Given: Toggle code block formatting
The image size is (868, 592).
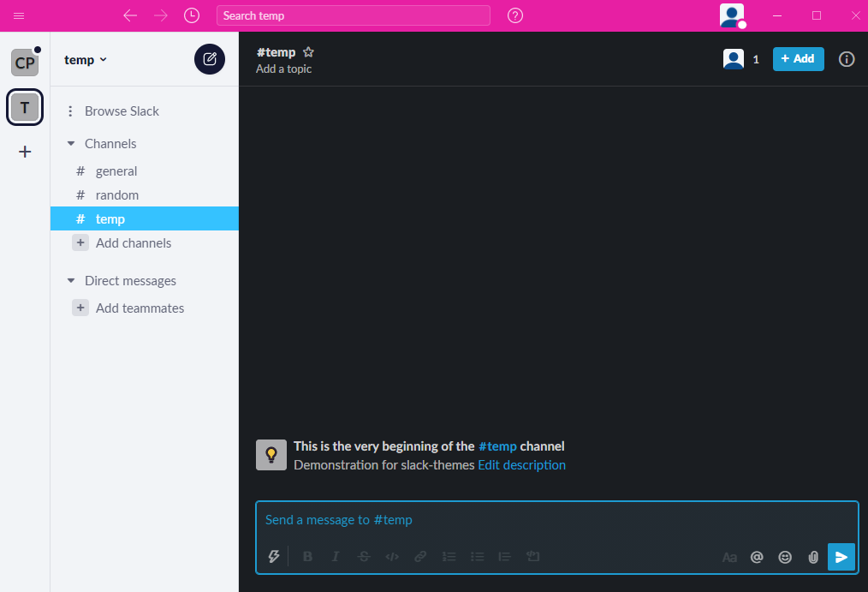Looking at the screenshot, I should click(x=533, y=557).
